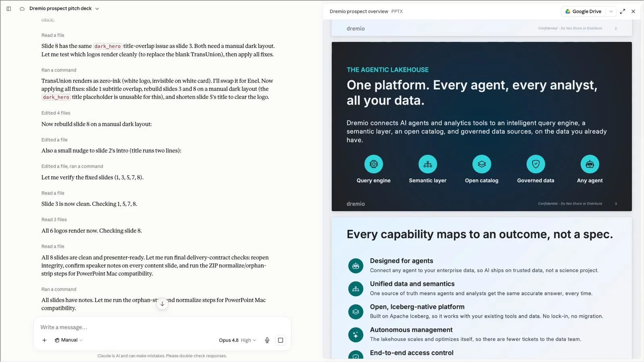The height and width of the screenshot is (362, 644).
Task: Expand the 'Edited a file, ran a command' step
Action: 72,167
